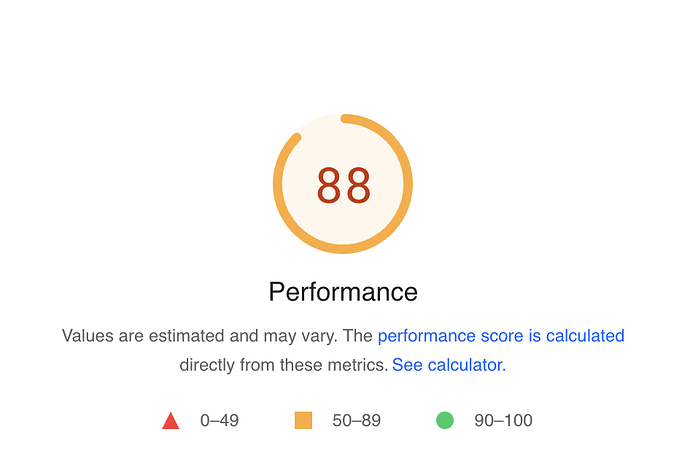Click the word 'metrics' in the description
The image size is (690, 466).
pyautogui.click(x=358, y=365)
